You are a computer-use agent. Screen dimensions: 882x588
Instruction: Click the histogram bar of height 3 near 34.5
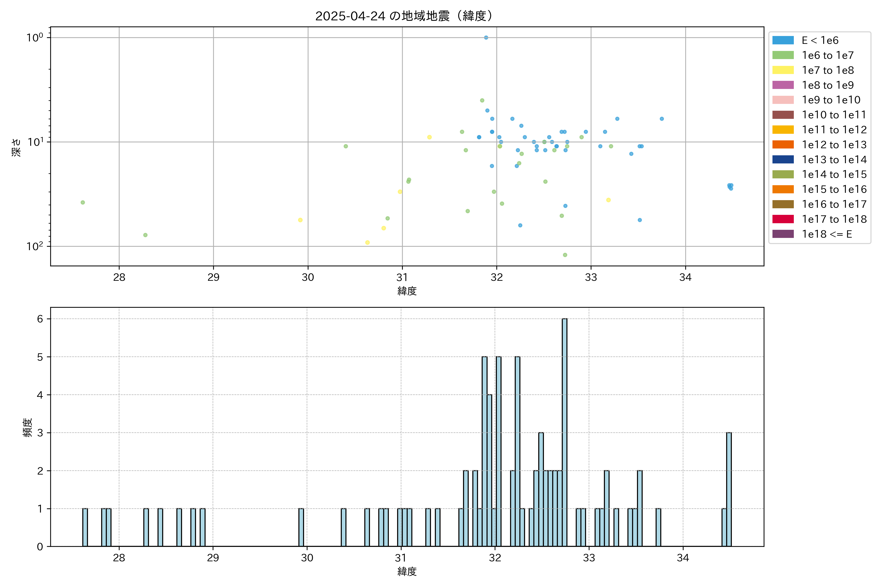[729, 489]
